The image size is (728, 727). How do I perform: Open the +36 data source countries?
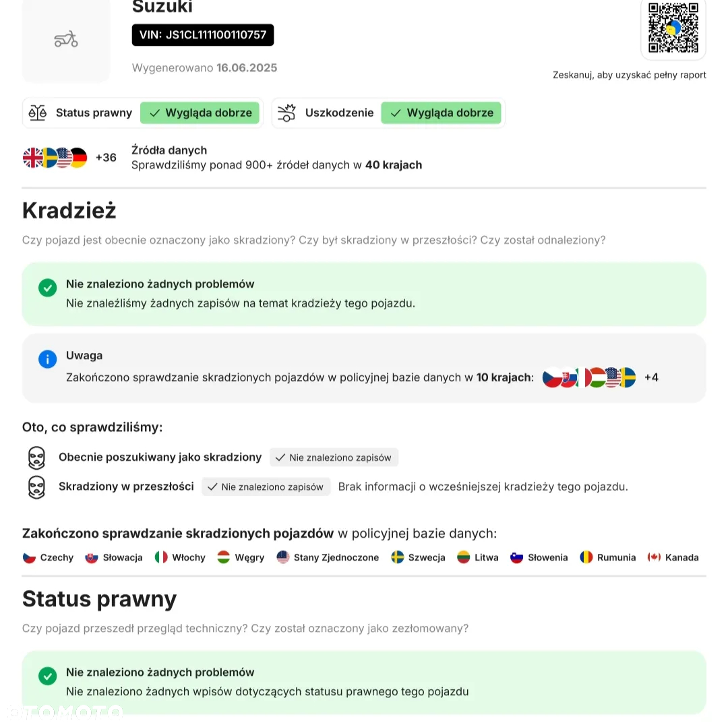coord(106,158)
